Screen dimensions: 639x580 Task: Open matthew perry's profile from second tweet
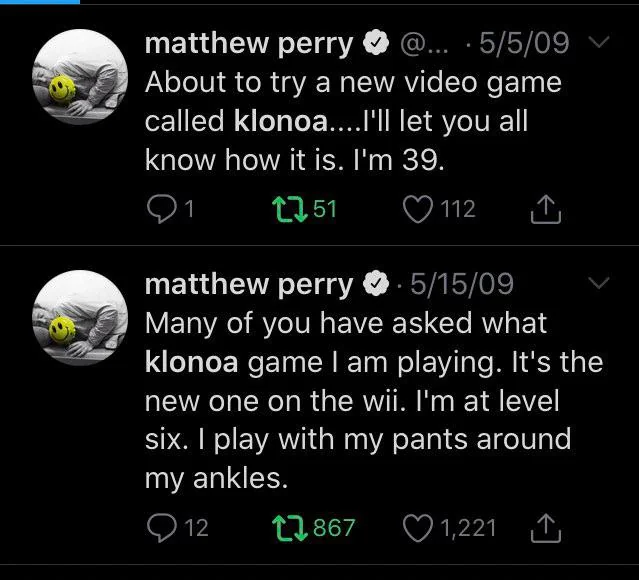coord(249,284)
